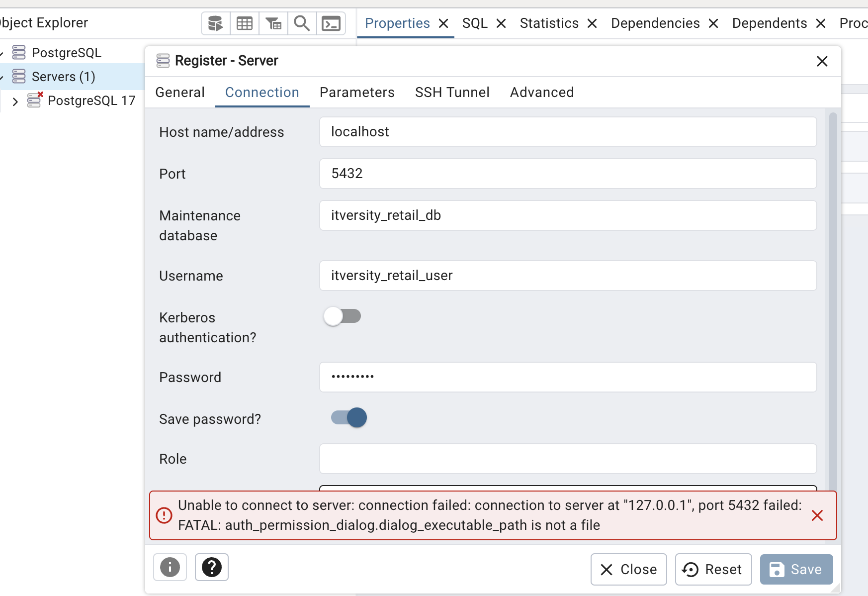Open the Parameters tab
868x596 pixels.
(357, 93)
